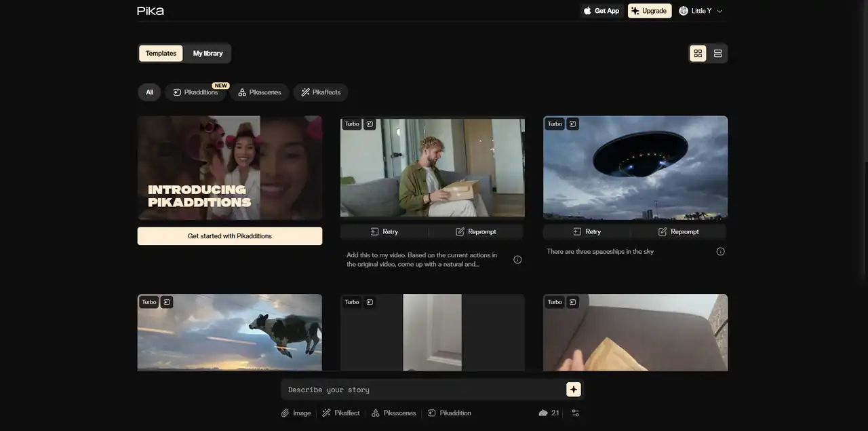The height and width of the screenshot is (431, 868).
Task: Filter by Pikadditions category
Action: (x=196, y=92)
